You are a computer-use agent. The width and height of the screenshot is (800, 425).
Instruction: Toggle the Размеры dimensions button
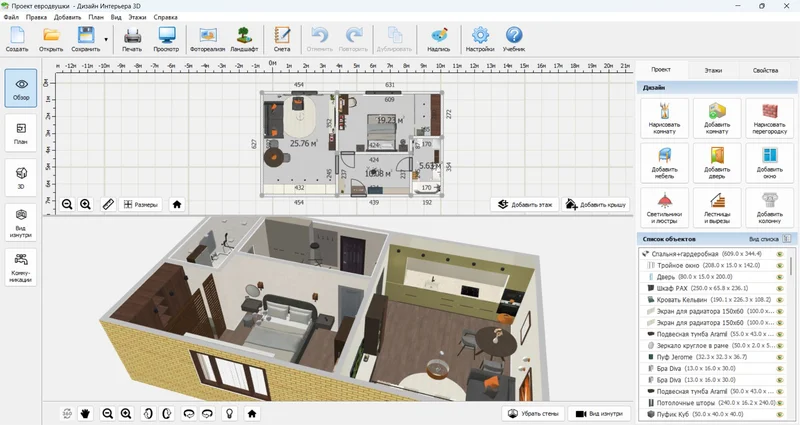pyautogui.click(x=141, y=205)
